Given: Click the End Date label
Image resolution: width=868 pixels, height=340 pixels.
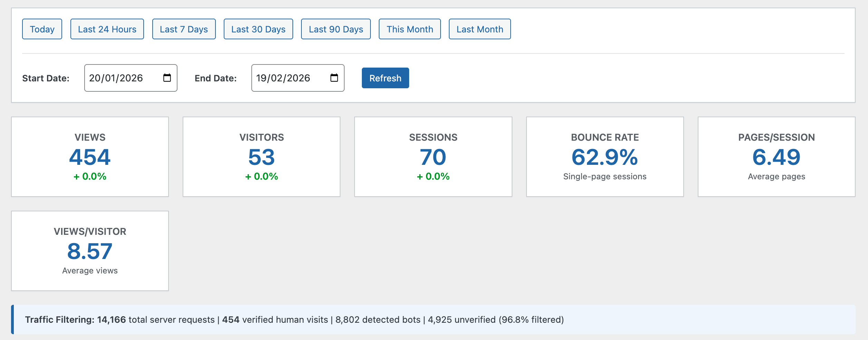Looking at the screenshot, I should coord(215,78).
